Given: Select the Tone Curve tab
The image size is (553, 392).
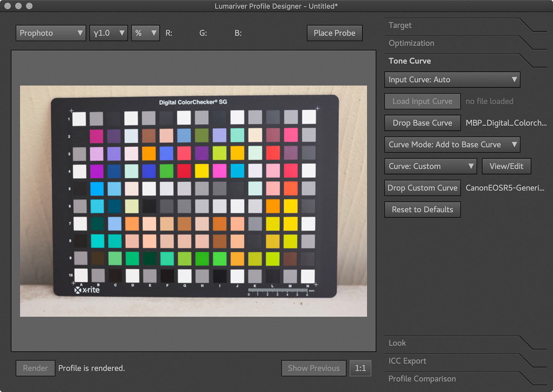Looking at the screenshot, I should click(x=410, y=61).
